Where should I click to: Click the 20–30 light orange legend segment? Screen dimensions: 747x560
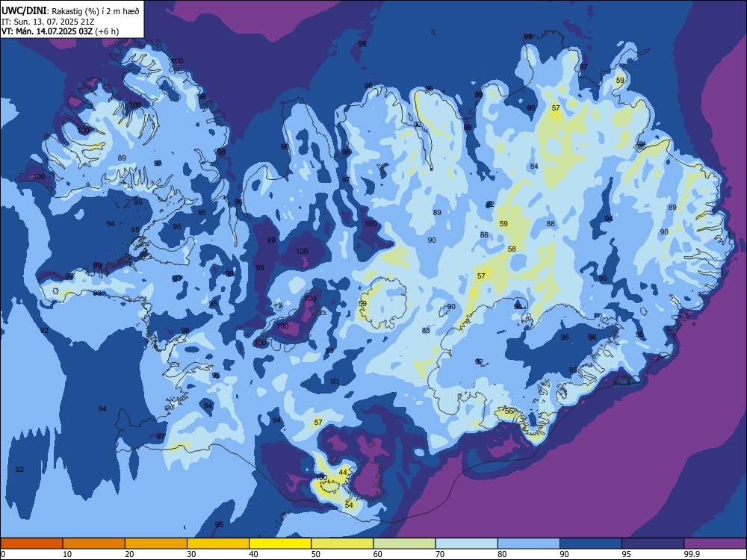click(156, 544)
